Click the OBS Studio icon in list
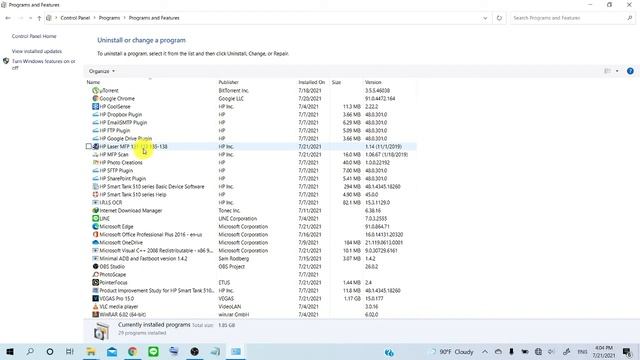 pyautogui.click(x=96, y=267)
